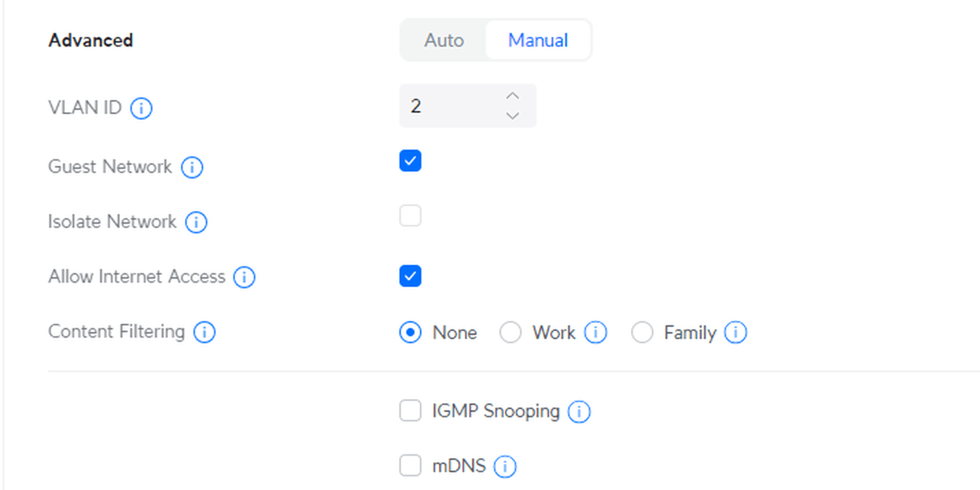The height and width of the screenshot is (490, 980).
Task: View Allow Internet Access info tooltip icon
Action: click(244, 277)
